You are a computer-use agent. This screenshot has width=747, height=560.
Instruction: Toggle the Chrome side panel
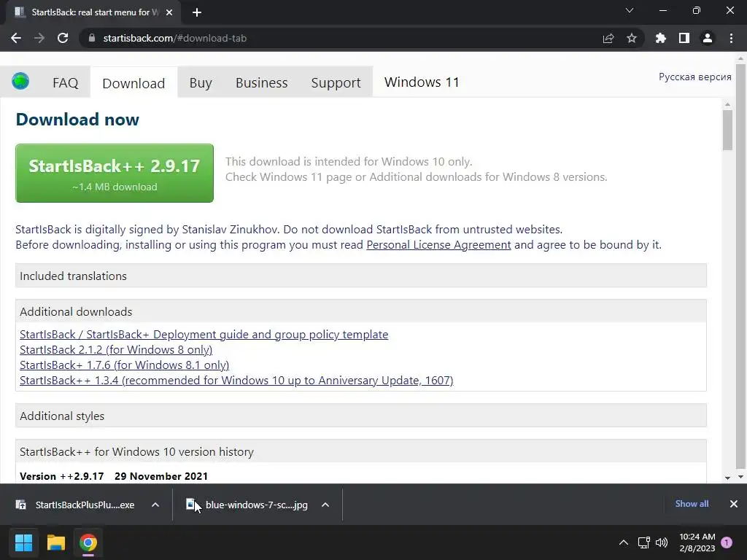(684, 38)
